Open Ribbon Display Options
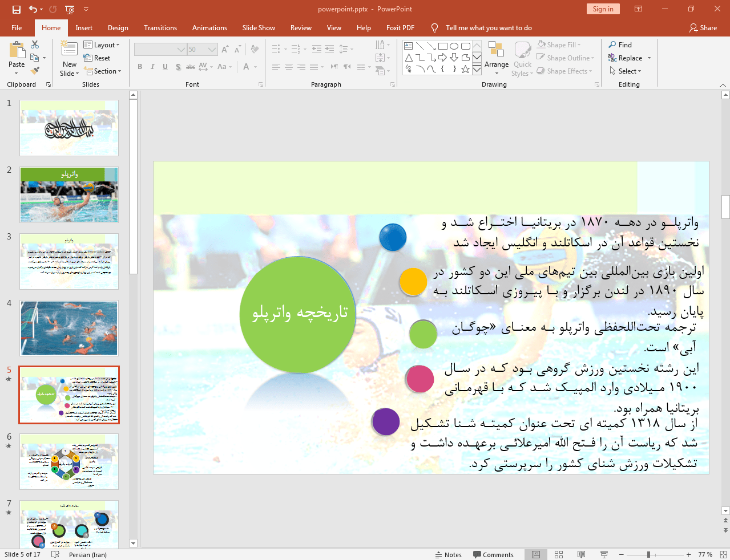This screenshot has height=560, width=730. pos(639,9)
